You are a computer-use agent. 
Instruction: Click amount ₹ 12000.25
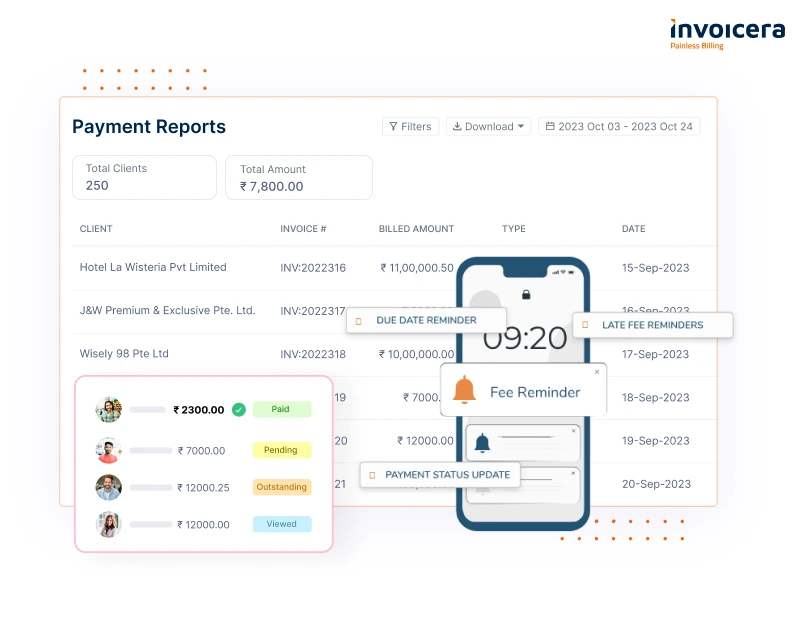203,488
